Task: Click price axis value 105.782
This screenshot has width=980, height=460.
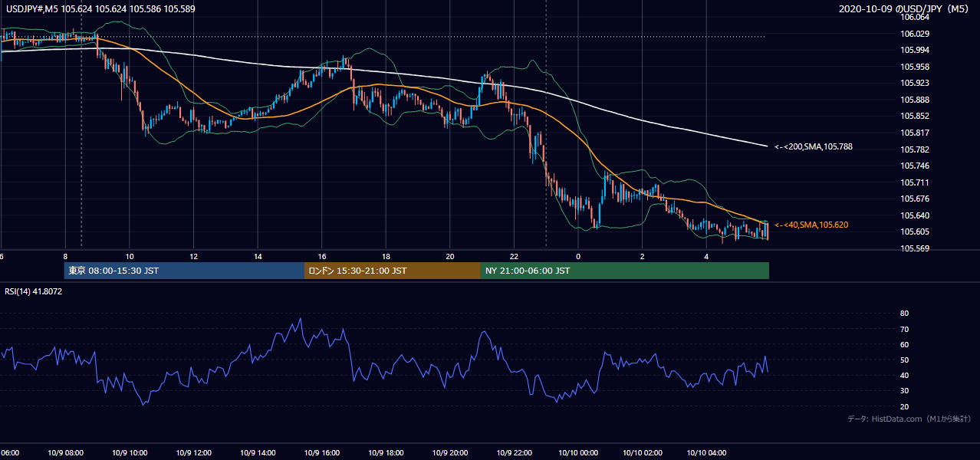Action: point(915,149)
